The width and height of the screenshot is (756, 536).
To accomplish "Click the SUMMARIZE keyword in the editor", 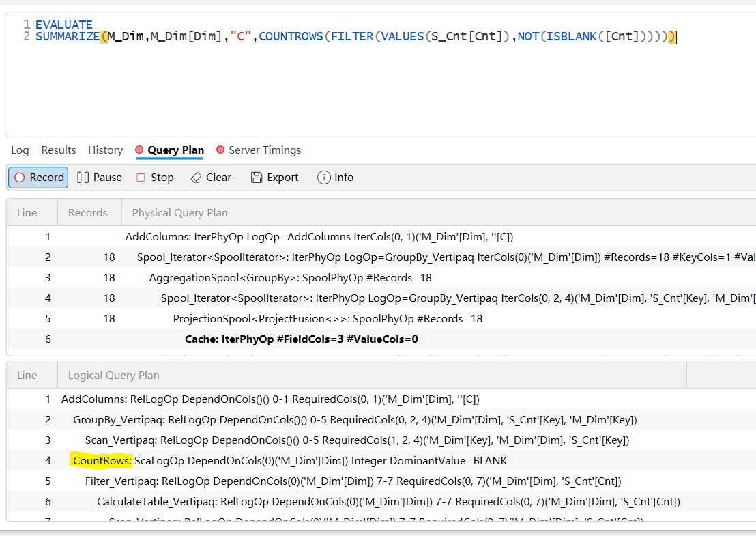I will click(x=68, y=37).
